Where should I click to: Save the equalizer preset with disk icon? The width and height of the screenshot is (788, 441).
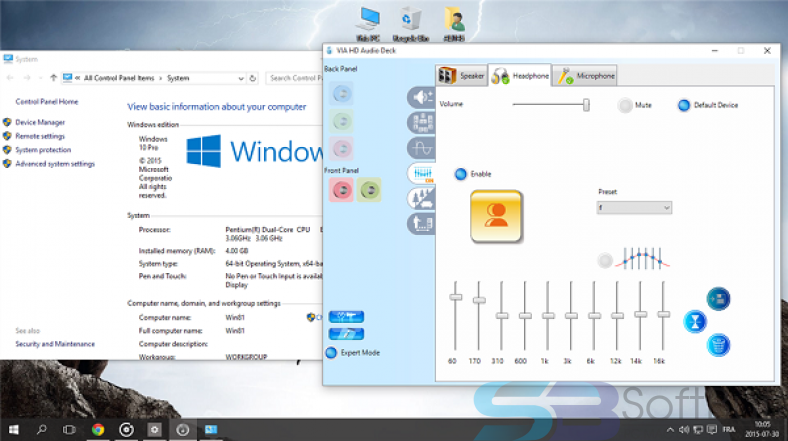(x=718, y=299)
